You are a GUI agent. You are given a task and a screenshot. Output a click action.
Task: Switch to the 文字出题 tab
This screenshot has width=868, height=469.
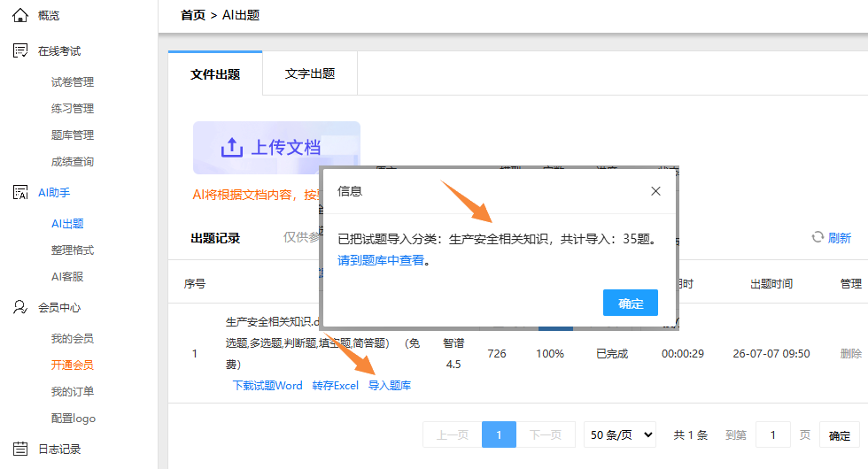310,73
